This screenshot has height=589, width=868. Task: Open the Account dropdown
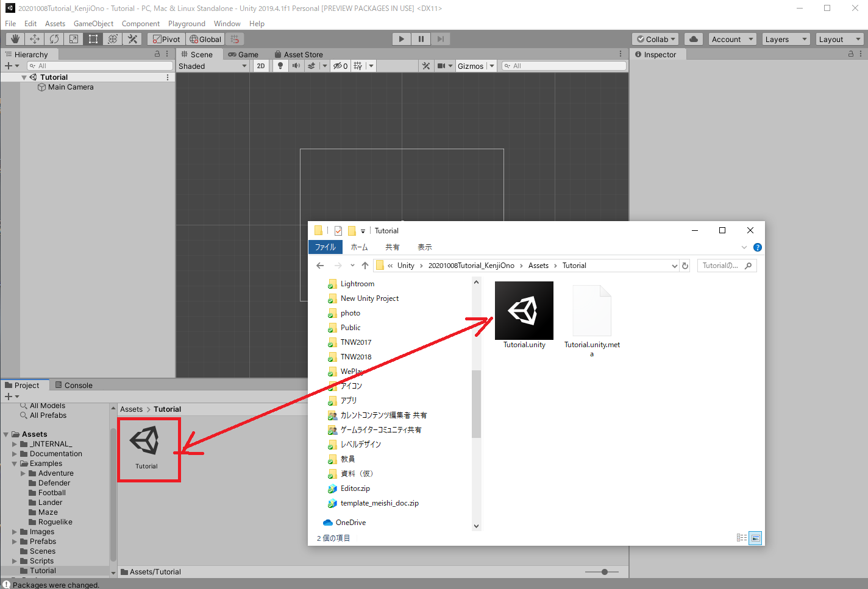[x=732, y=39]
